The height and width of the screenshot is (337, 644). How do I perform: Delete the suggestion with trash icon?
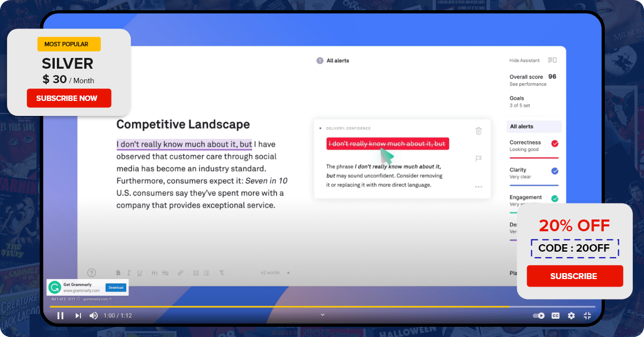pos(478,130)
